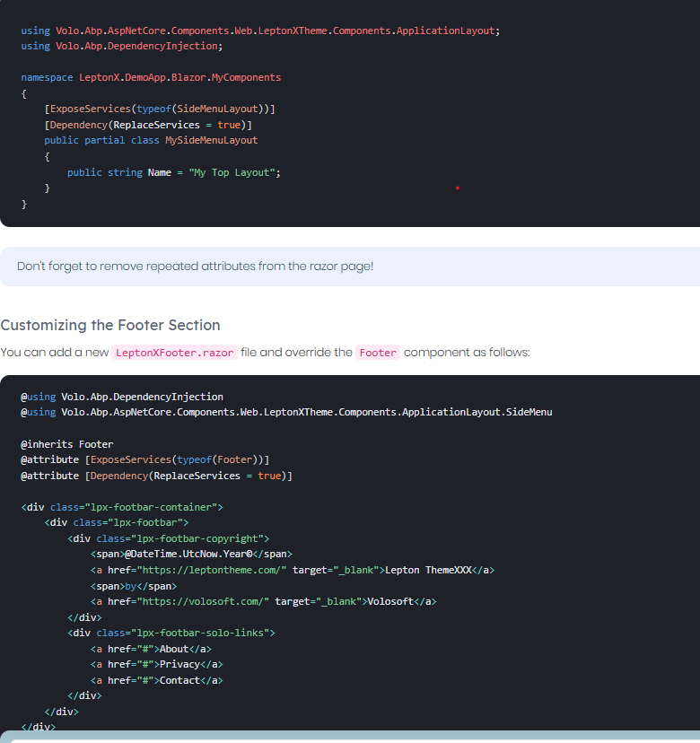Click the pink 'Footer' inline code tag
This screenshot has height=743, width=700.
(x=378, y=353)
